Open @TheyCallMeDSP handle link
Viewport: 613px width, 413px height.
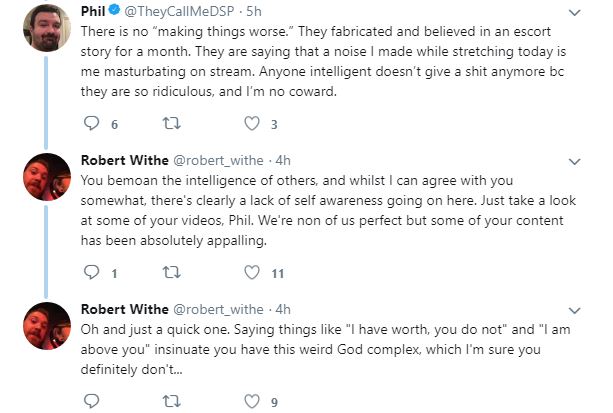[179, 12]
